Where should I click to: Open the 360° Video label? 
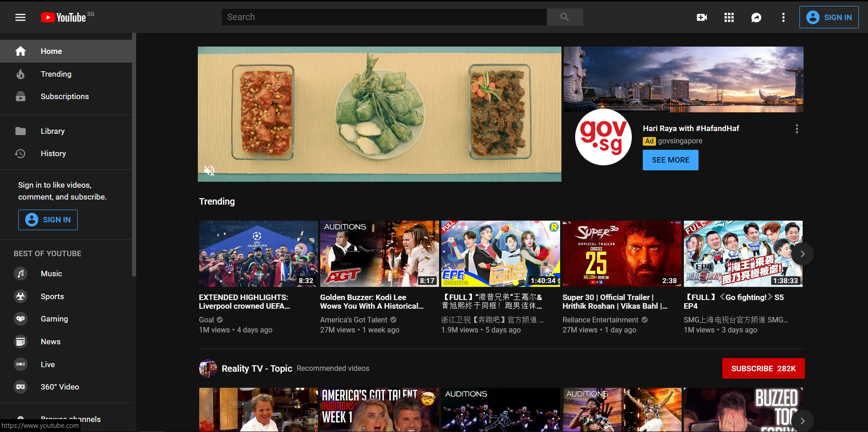click(60, 387)
